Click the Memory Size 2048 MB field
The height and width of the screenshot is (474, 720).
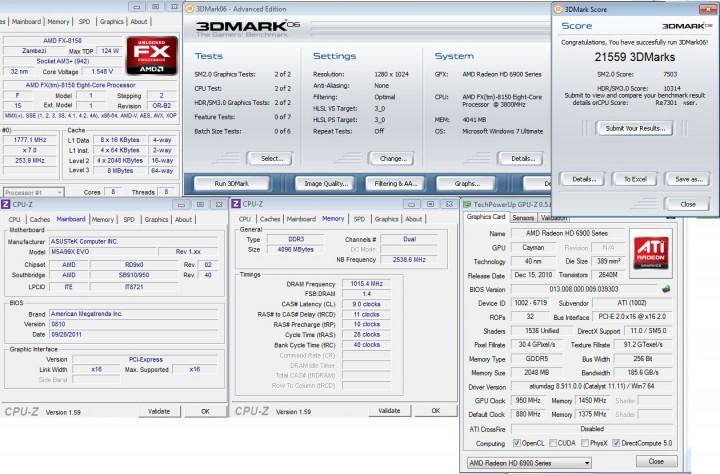point(536,372)
